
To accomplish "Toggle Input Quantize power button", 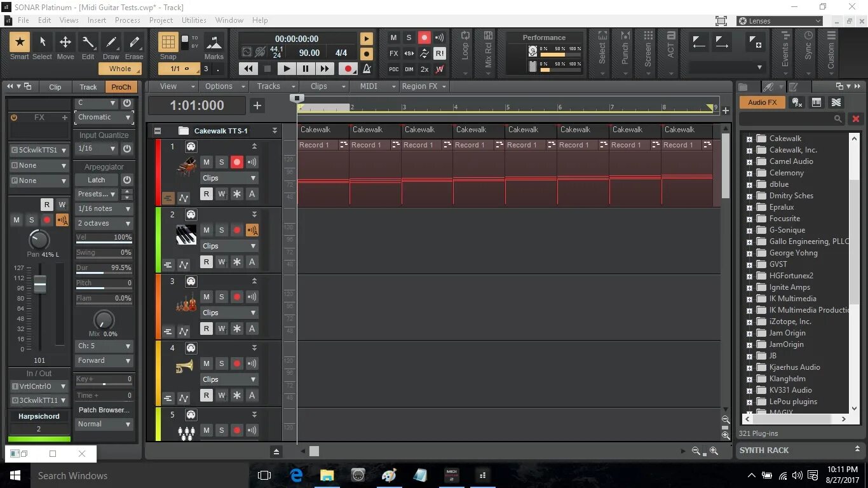I will tap(127, 149).
